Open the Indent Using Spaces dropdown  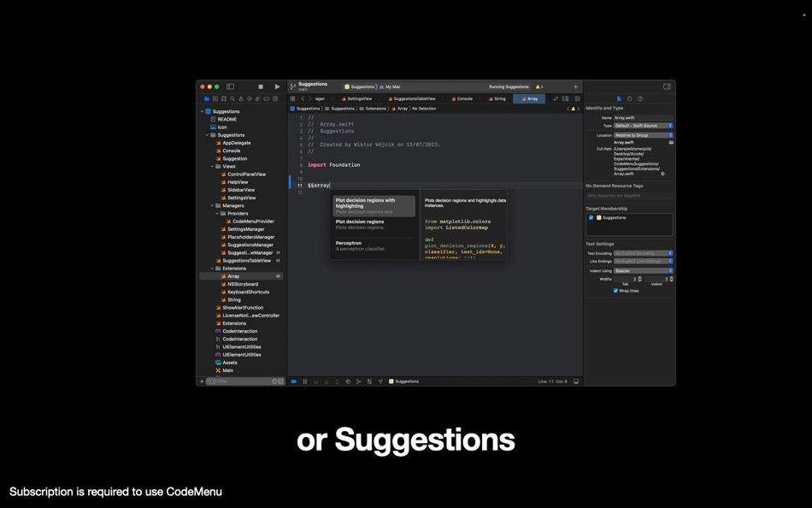point(643,270)
